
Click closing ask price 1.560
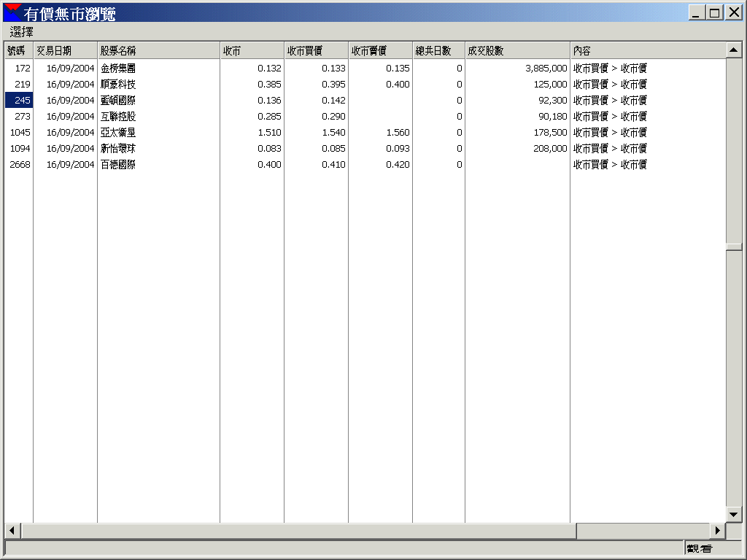[398, 133]
